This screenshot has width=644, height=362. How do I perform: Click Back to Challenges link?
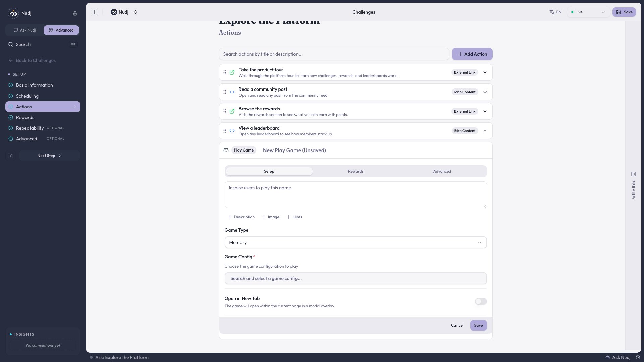[x=32, y=60]
